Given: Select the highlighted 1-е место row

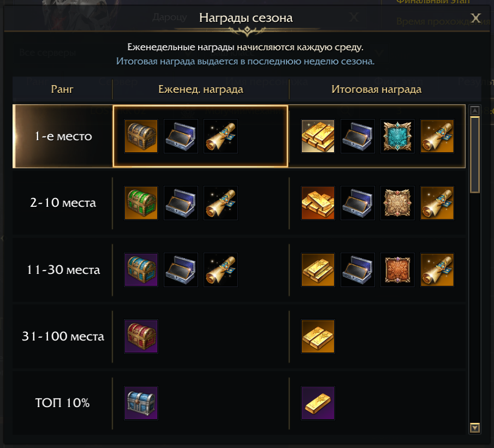Looking at the screenshot, I should pyautogui.click(x=61, y=136).
